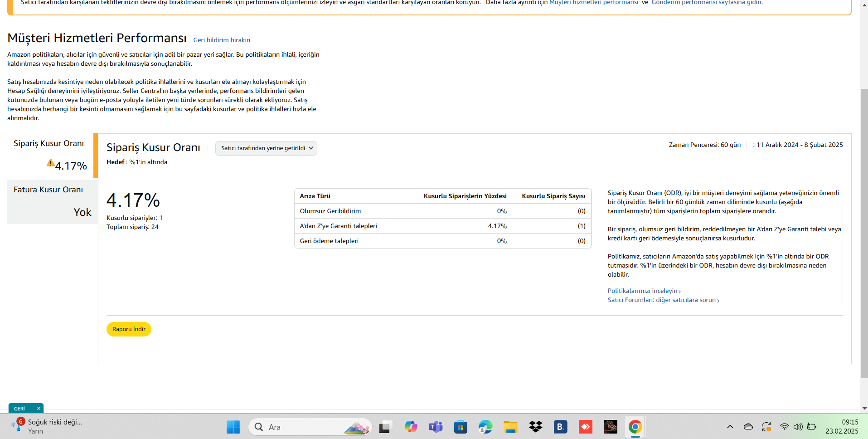Open Microsoft Store from the taskbar
The image size is (868, 439).
[x=461, y=427]
